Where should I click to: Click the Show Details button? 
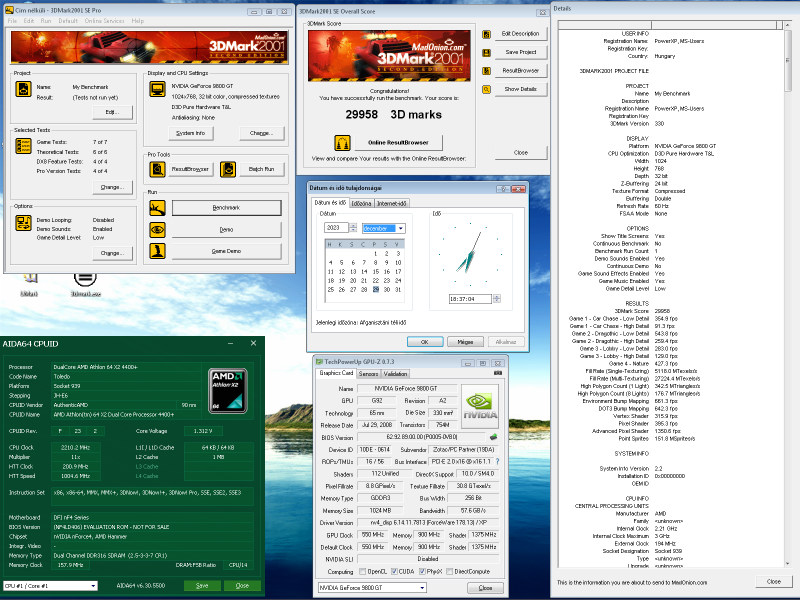click(520, 89)
